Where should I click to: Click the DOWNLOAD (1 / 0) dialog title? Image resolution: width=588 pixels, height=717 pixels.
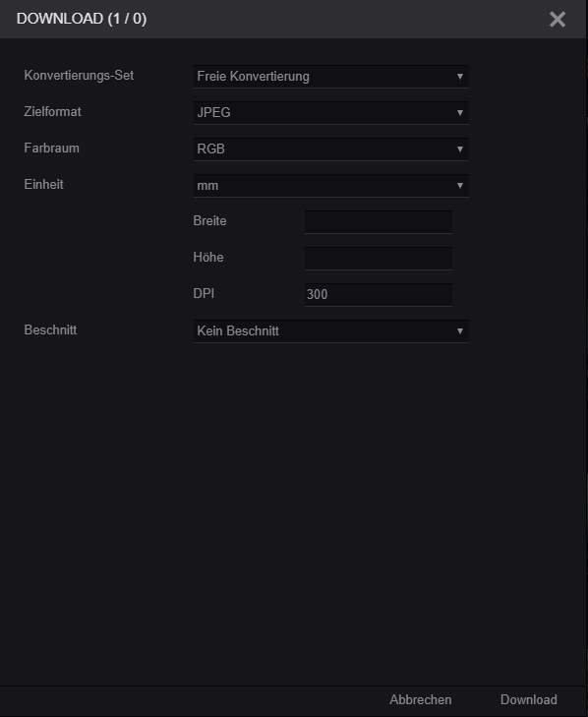pyautogui.click(x=82, y=19)
